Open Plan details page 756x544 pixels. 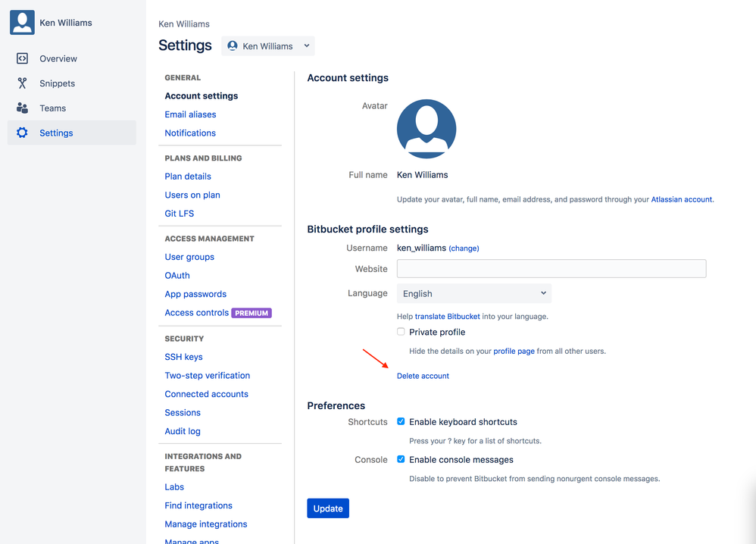click(188, 176)
